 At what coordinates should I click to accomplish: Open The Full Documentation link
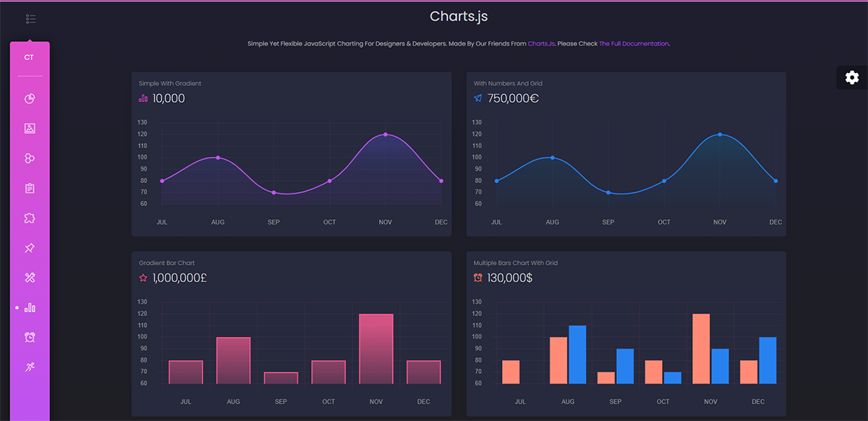click(634, 43)
